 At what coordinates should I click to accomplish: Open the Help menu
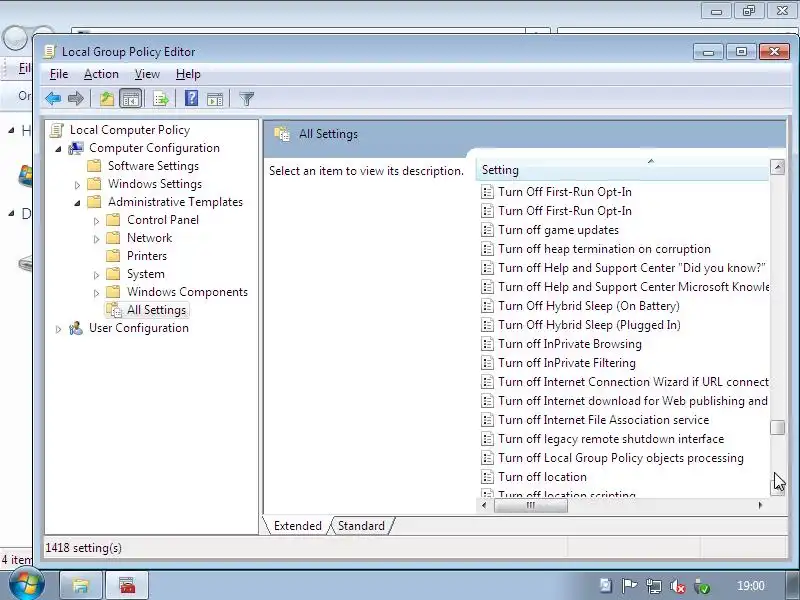[188, 74]
